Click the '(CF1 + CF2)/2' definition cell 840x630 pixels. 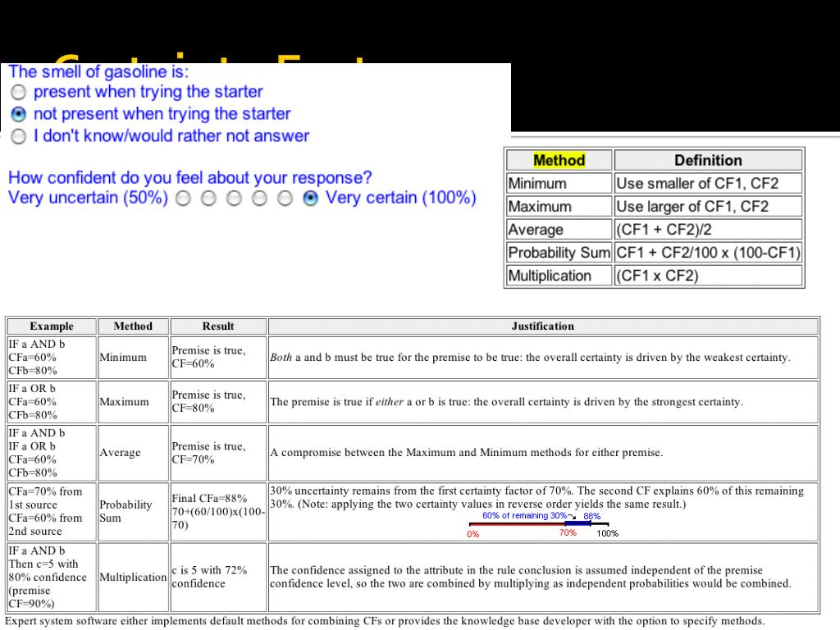(708, 230)
